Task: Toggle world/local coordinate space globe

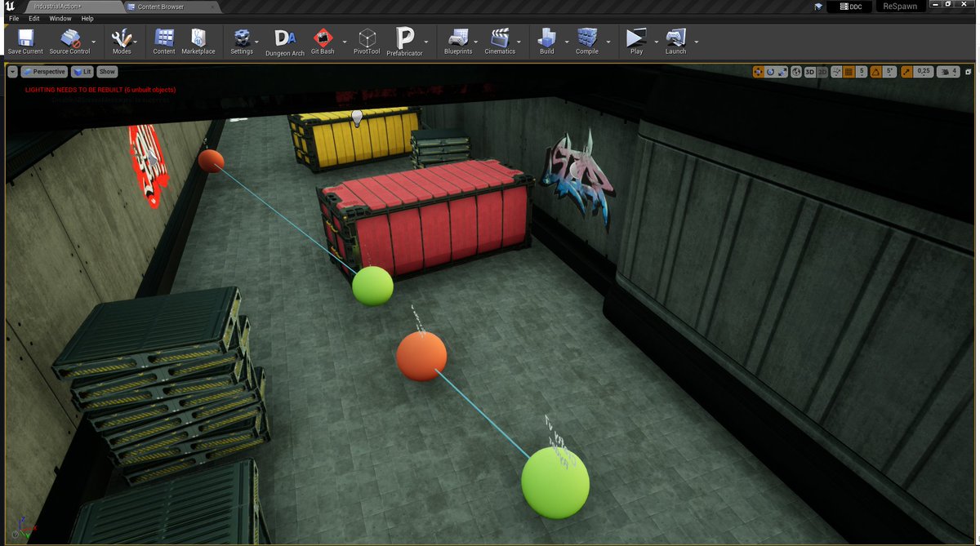Action: [796, 72]
